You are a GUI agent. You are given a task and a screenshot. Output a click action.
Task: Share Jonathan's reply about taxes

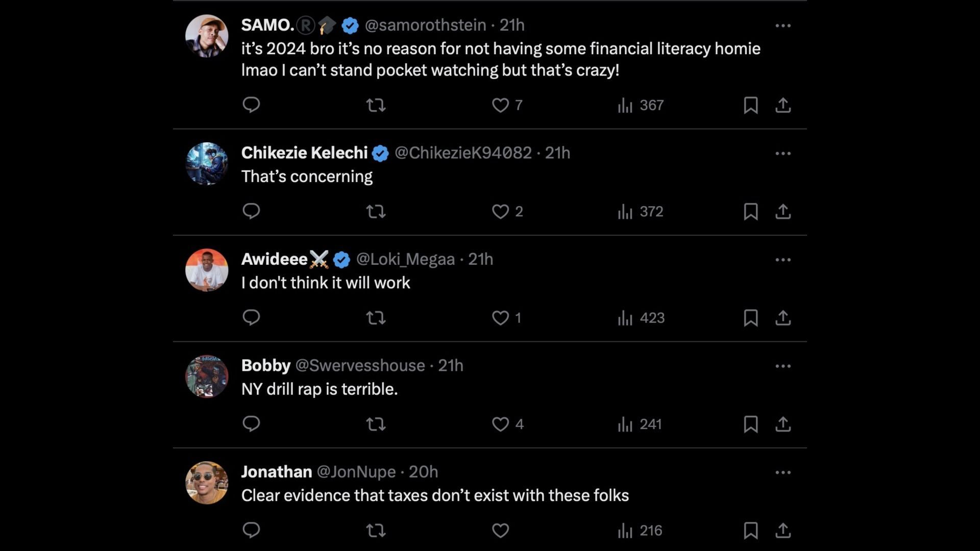coord(784,530)
